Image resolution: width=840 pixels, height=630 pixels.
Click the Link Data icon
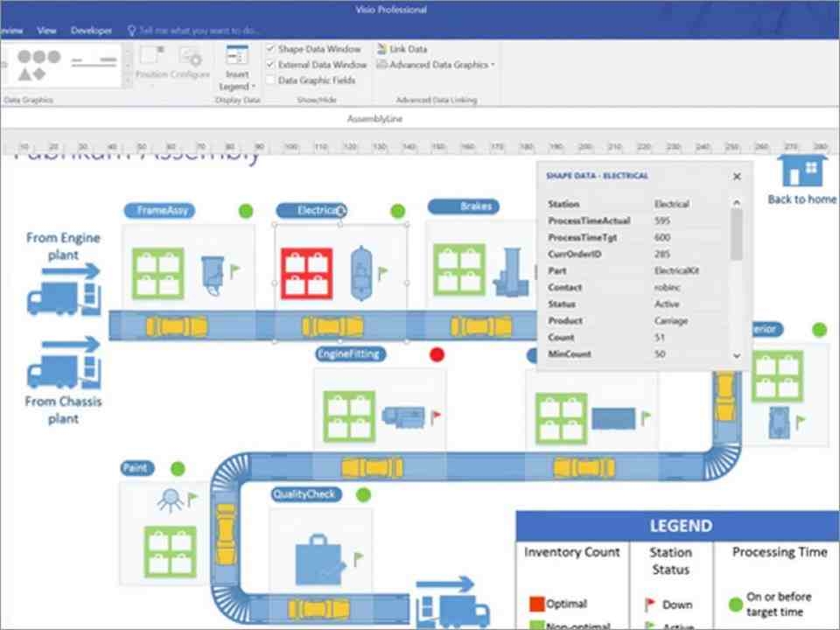[x=381, y=49]
